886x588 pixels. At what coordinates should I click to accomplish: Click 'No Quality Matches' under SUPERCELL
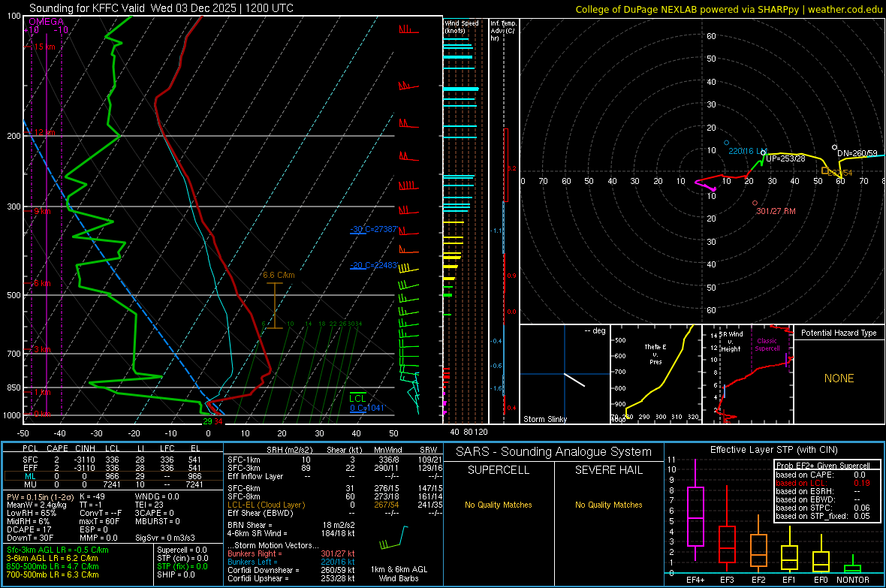click(x=499, y=505)
